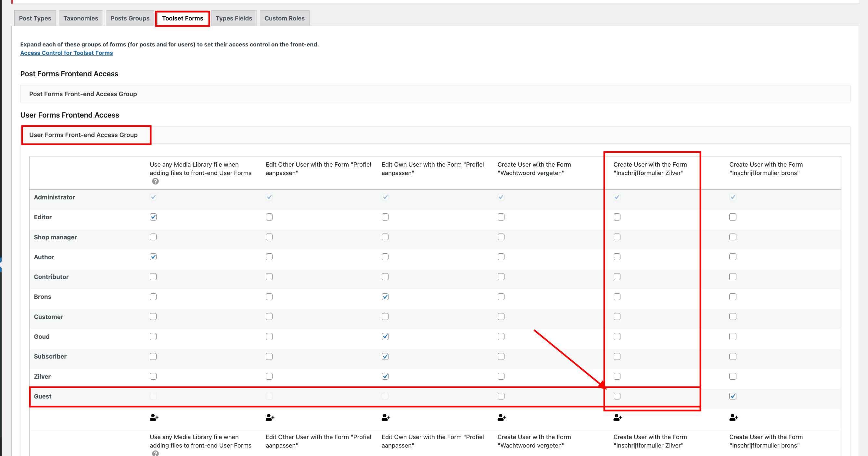Viewport: 868px width, 456px height.
Task: Enable Goud Edit Other User permission
Action: pyautogui.click(x=269, y=336)
